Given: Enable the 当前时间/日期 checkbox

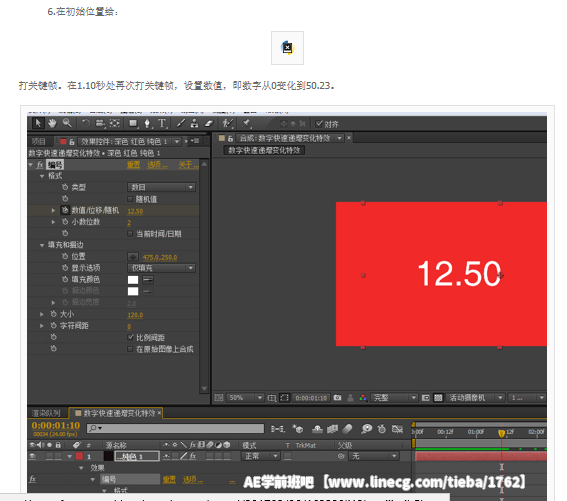Looking at the screenshot, I should pos(131,234).
